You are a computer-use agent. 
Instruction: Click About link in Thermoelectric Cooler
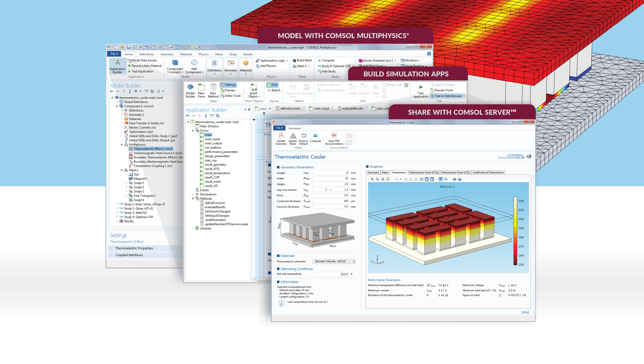click(525, 312)
